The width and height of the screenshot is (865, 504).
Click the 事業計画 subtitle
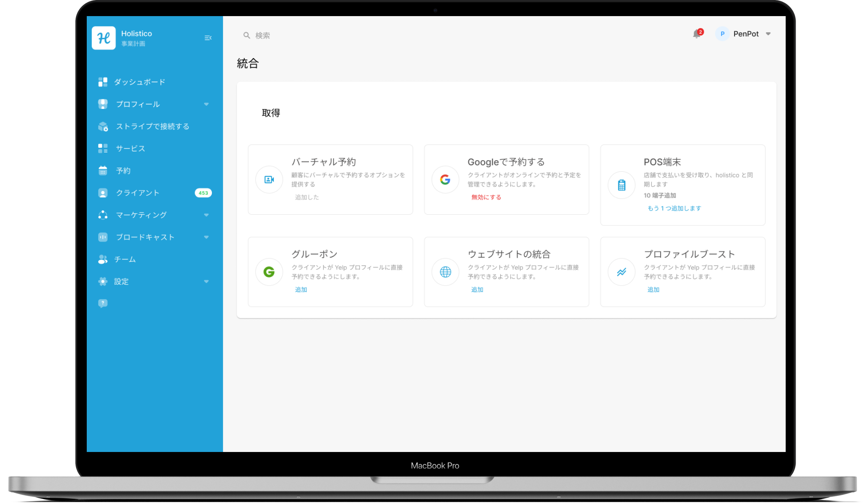click(133, 44)
